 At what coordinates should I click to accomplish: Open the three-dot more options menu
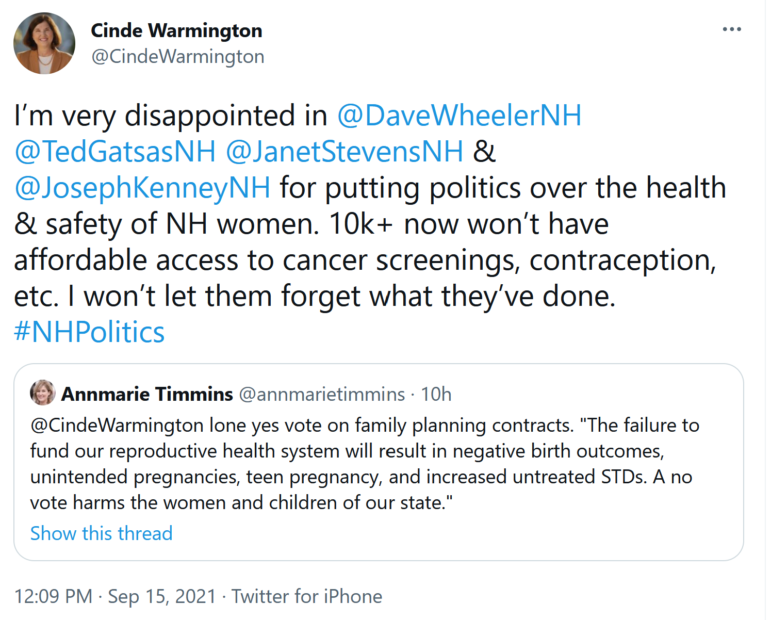tap(732, 29)
